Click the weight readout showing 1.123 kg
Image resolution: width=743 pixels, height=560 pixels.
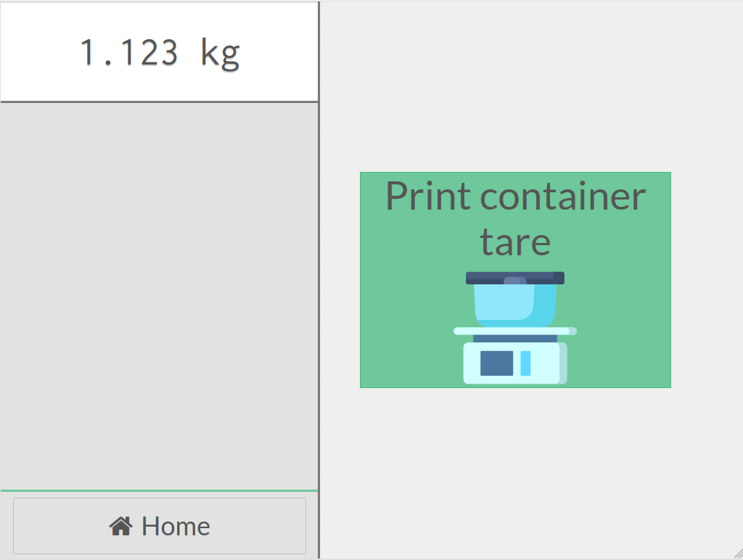[160, 51]
